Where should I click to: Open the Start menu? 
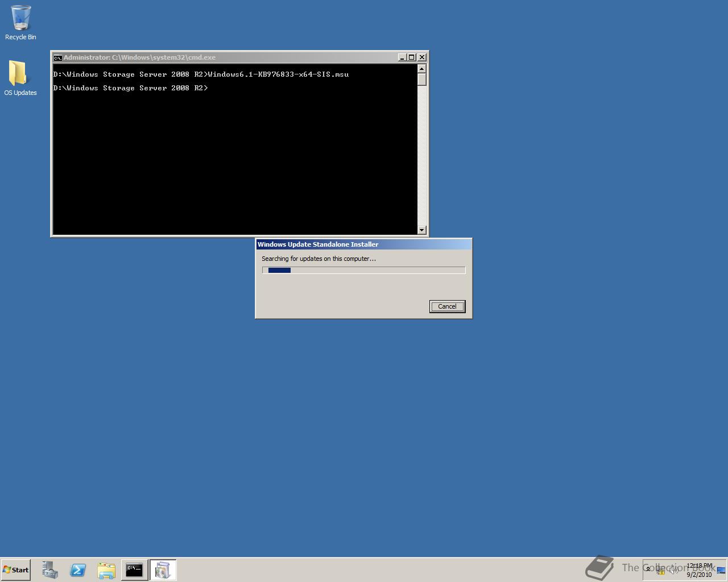(x=16, y=569)
